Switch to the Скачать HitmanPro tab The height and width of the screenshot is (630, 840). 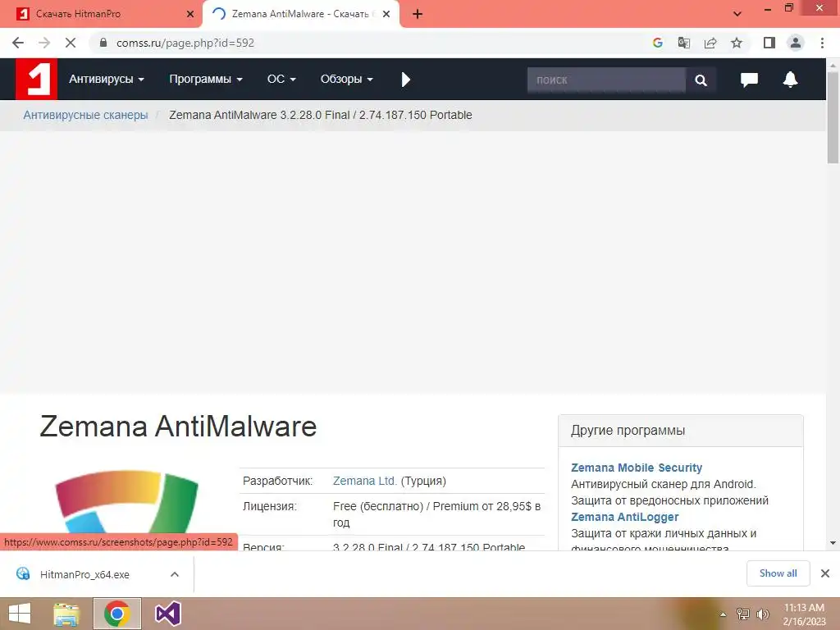point(102,14)
